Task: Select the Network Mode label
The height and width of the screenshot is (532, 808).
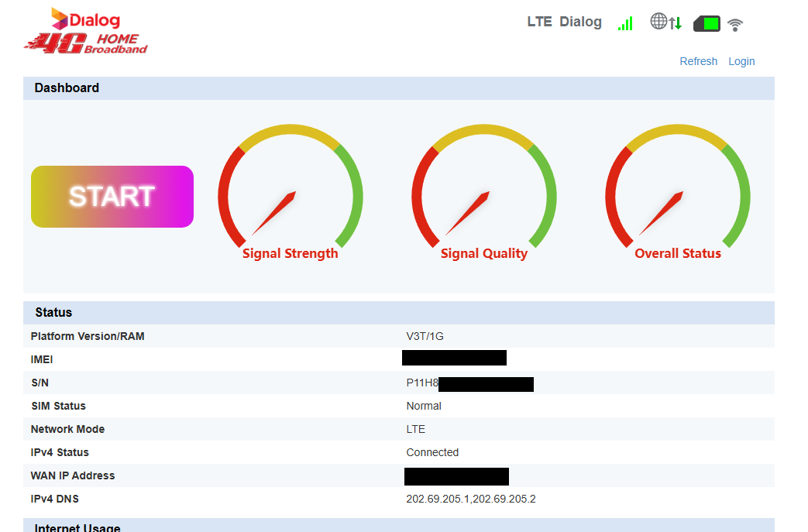Action: (x=67, y=429)
